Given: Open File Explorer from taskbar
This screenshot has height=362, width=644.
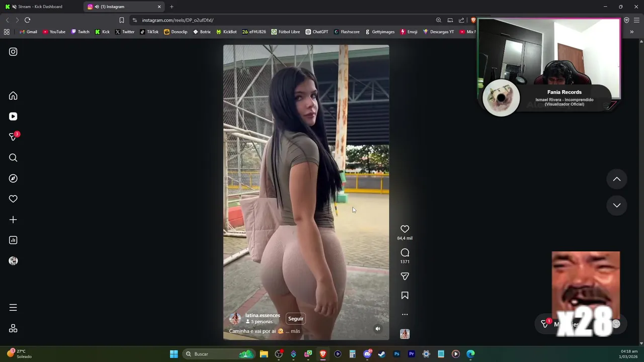Looking at the screenshot, I should [264, 354].
